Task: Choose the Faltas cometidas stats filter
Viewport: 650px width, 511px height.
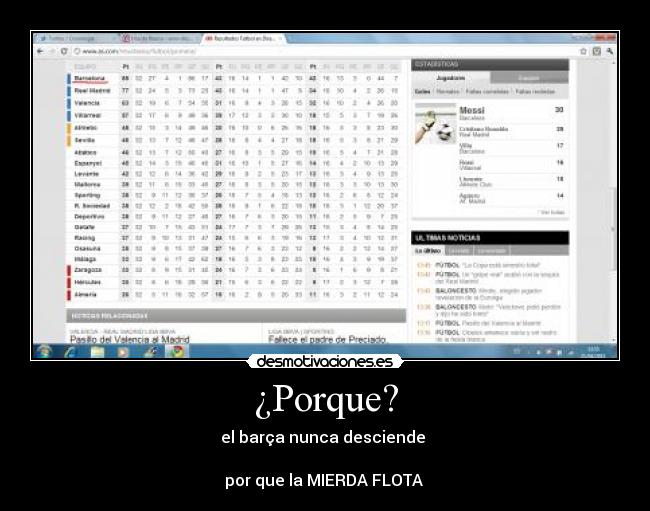Action: point(487,92)
